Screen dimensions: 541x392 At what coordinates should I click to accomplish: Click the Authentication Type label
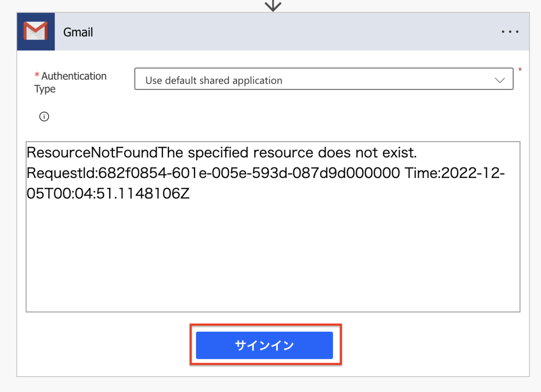click(70, 82)
